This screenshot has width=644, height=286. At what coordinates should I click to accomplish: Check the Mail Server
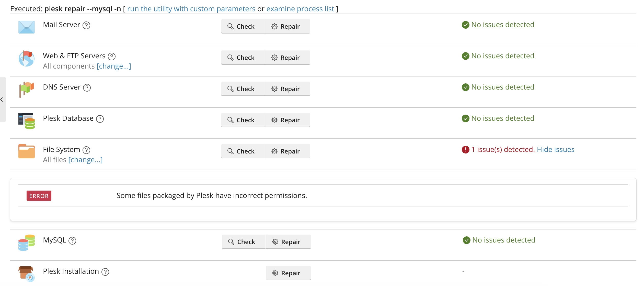(243, 26)
